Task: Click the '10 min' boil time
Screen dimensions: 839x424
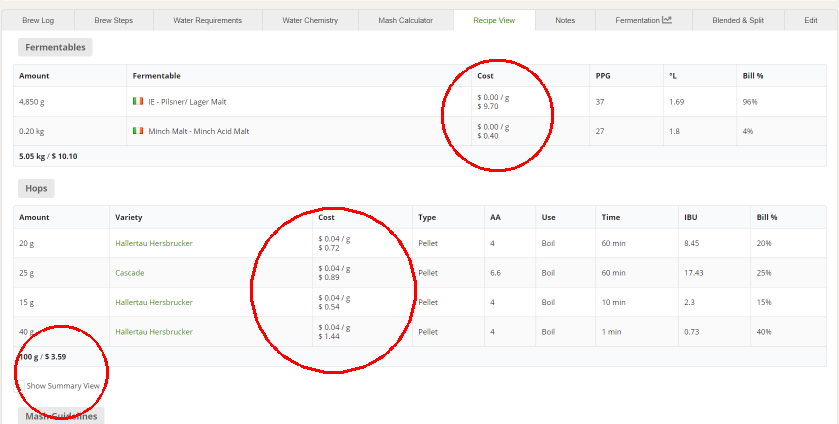Action: (x=613, y=302)
